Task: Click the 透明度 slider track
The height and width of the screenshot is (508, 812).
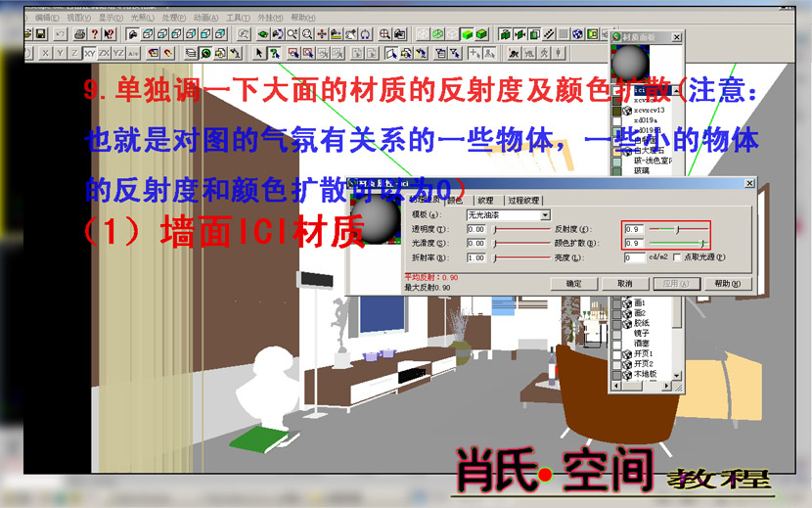Action: coord(521,229)
